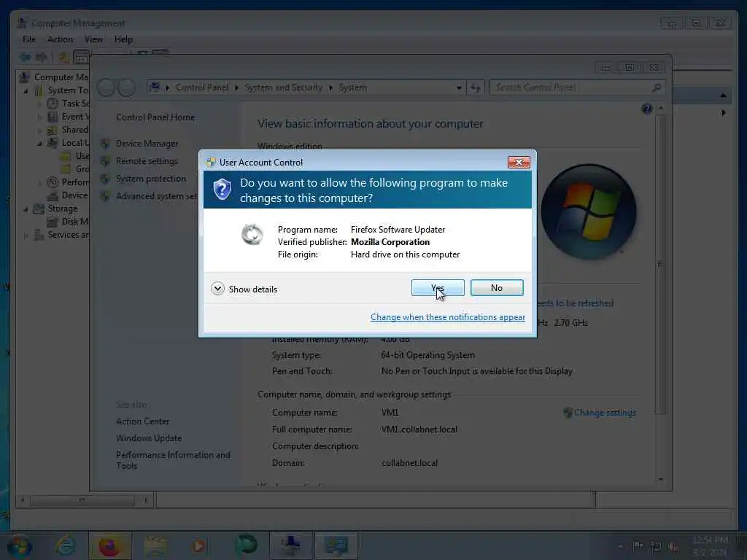Image resolution: width=747 pixels, height=560 pixels.
Task: Open Remote settings link
Action: pos(147,161)
